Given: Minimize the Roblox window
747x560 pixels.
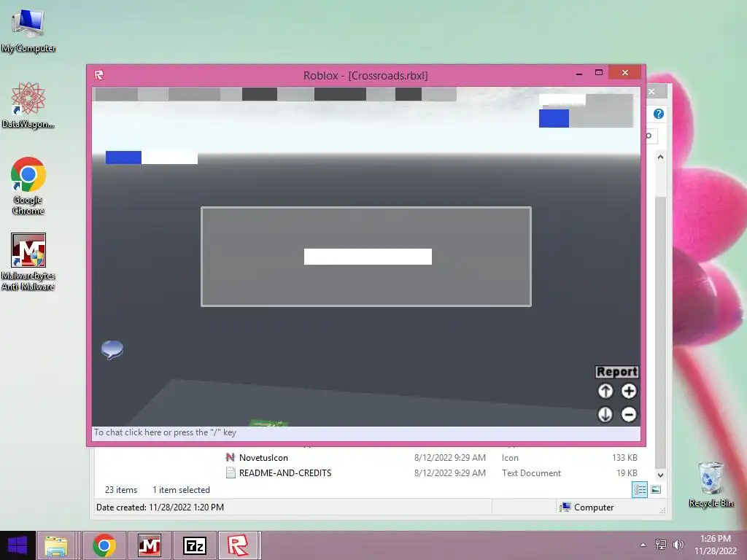Looking at the screenshot, I should click(578, 74).
